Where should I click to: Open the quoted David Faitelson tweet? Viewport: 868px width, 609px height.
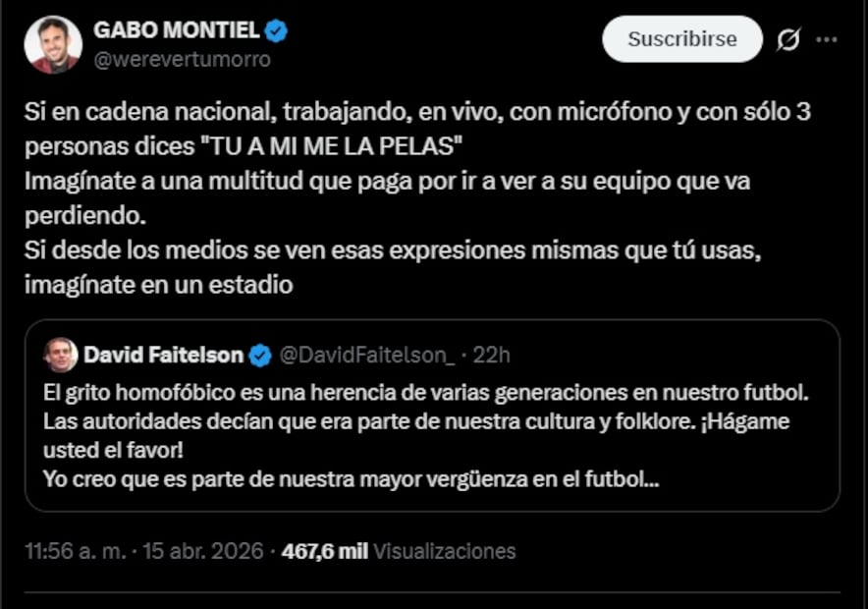pos(432,422)
